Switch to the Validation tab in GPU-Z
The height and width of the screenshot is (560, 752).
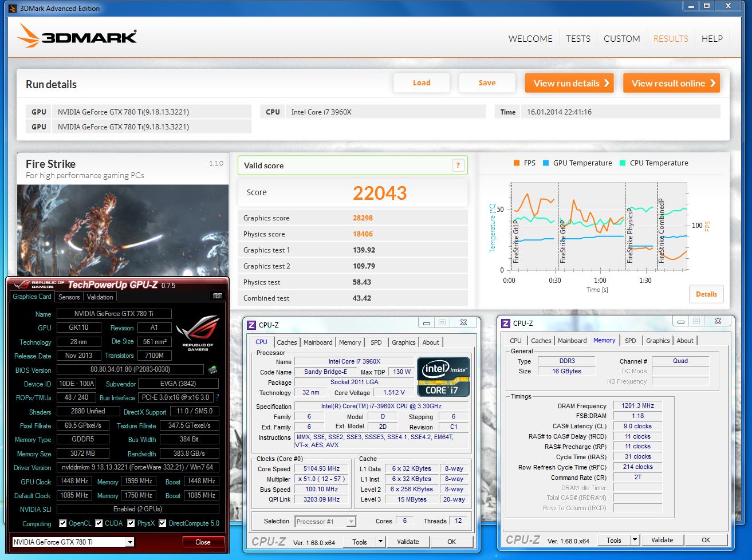100,297
